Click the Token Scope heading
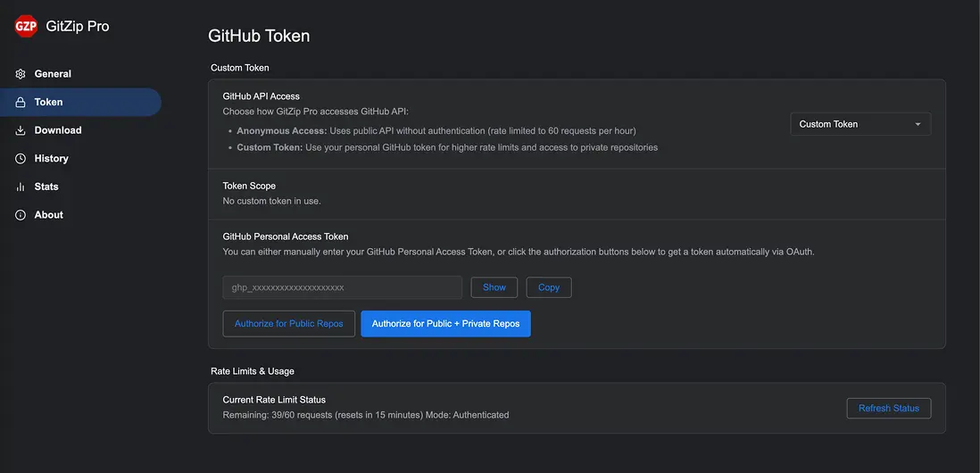This screenshot has height=473, width=980. click(x=249, y=186)
